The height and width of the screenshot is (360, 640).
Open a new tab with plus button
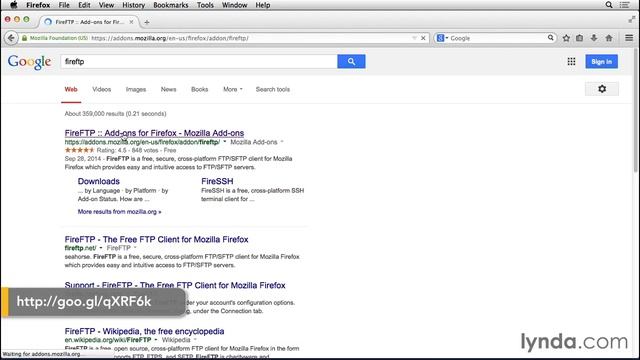pos(147,22)
